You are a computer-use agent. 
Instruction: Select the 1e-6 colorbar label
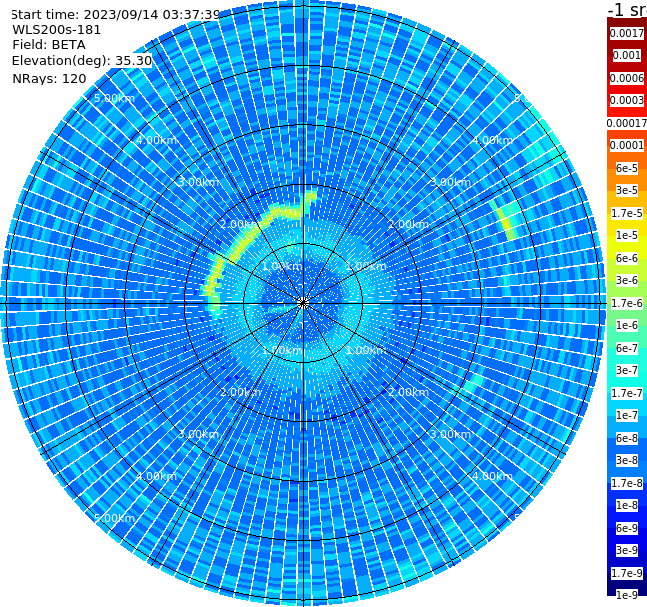pyautogui.click(x=627, y=325)
